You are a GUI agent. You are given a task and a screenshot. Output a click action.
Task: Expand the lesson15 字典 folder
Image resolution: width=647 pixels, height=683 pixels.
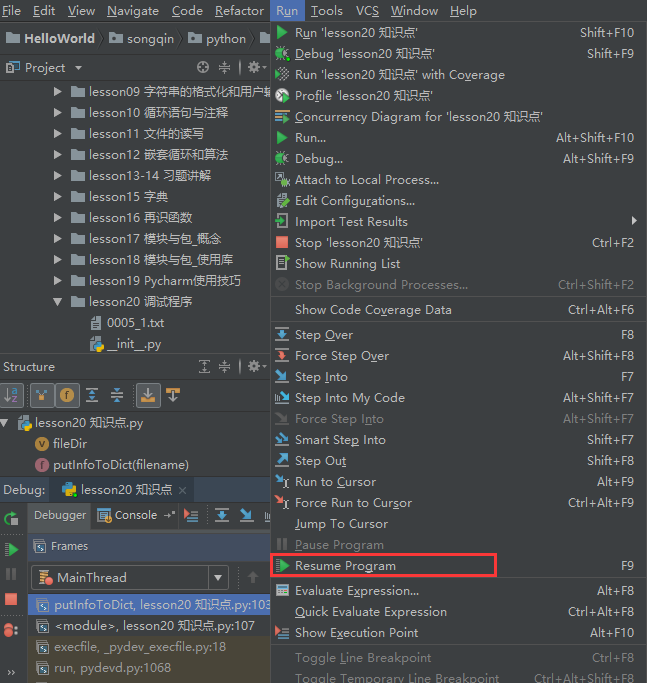tap(57, 196)
